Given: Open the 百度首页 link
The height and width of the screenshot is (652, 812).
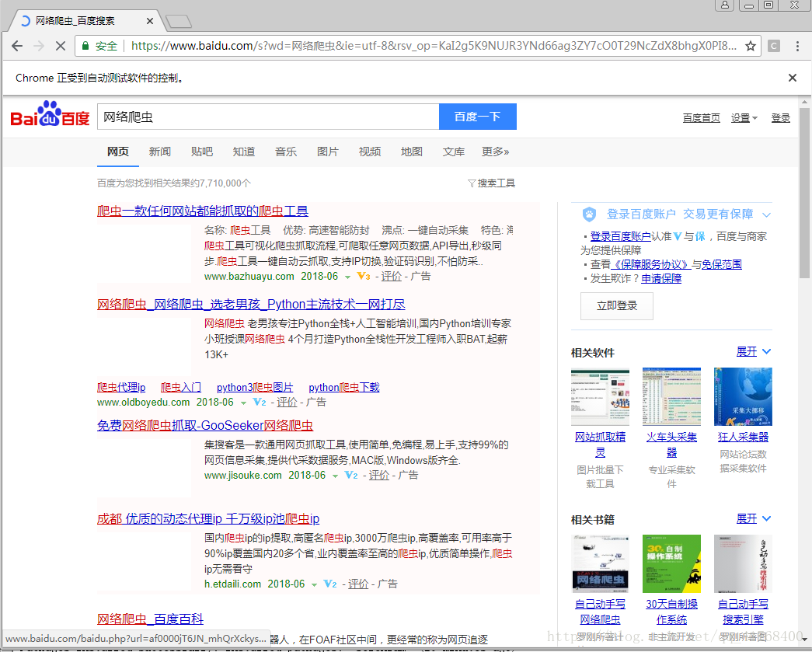Looking at the screenshot, I should tap(701, 118).
